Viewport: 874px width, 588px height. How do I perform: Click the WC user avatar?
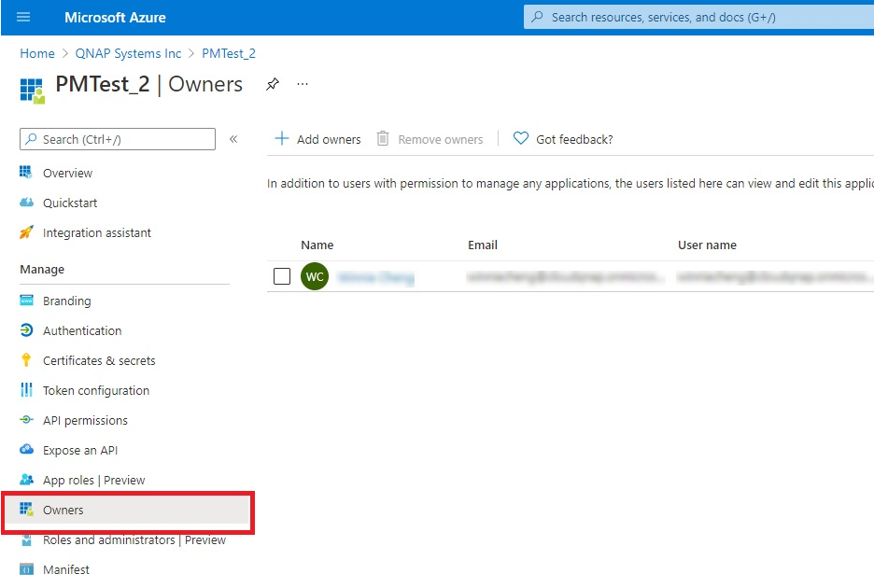click(315, 276)
